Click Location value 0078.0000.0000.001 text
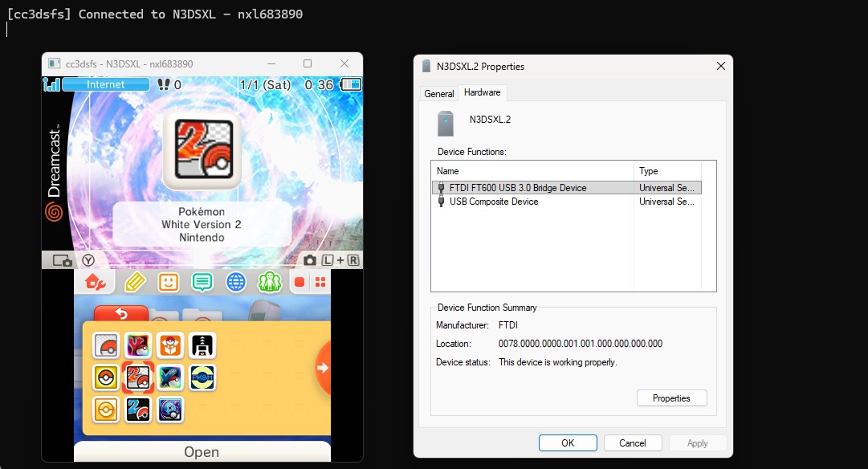This screenshot has width=868, height=469. [x=581, y=343]
